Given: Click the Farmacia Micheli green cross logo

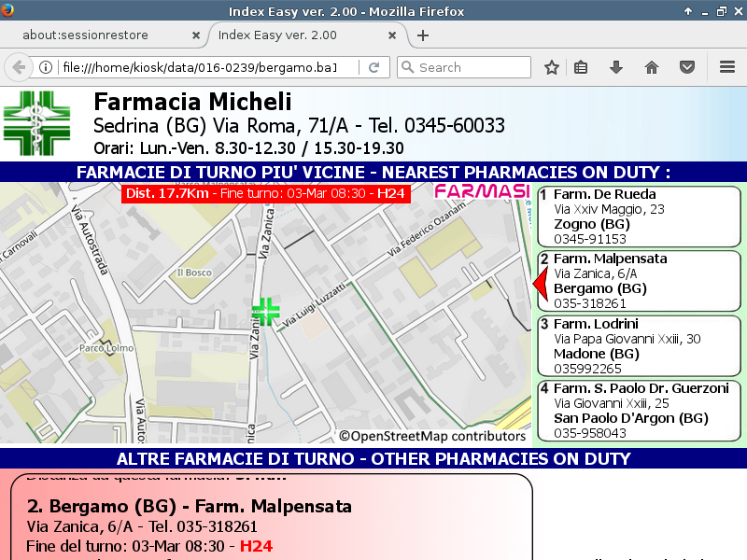Looking at the screenshot, I should (x=36, y=123).
